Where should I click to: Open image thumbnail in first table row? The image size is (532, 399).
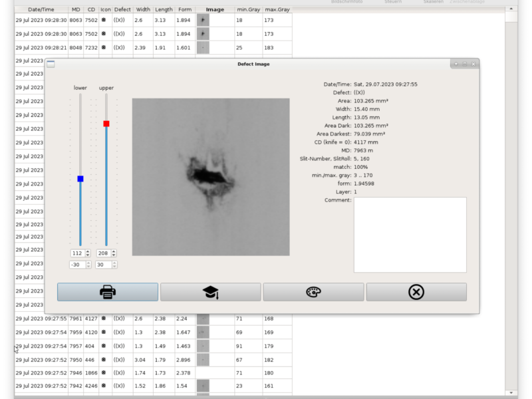203,21
